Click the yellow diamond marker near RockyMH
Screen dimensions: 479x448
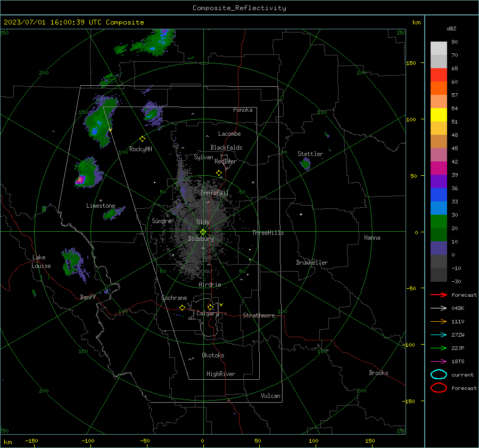pyautogui.click(x=142, y=139)
